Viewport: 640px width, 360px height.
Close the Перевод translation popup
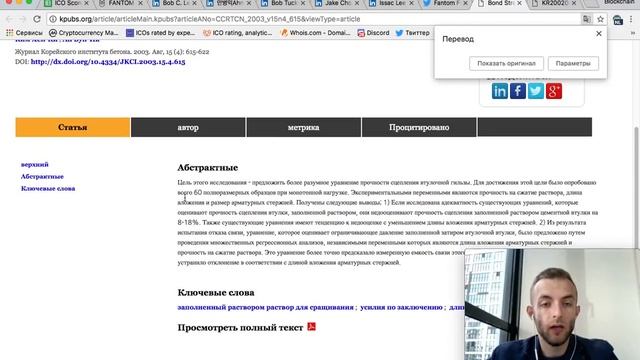[x=599, y=33]
